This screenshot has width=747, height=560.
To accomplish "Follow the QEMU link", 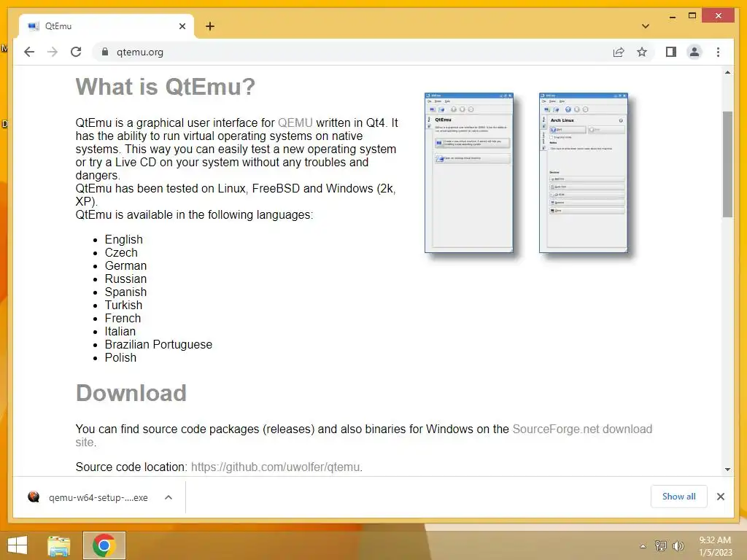I will point(295,122).
